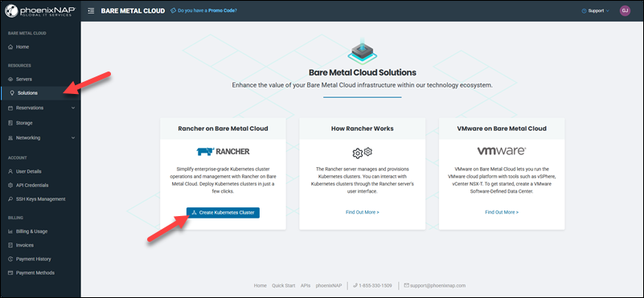Image resolution: width=644 pixels, height=298 pixels.
Task: Click the gears icon in How Rancher Works
Action: pos(363,153)
